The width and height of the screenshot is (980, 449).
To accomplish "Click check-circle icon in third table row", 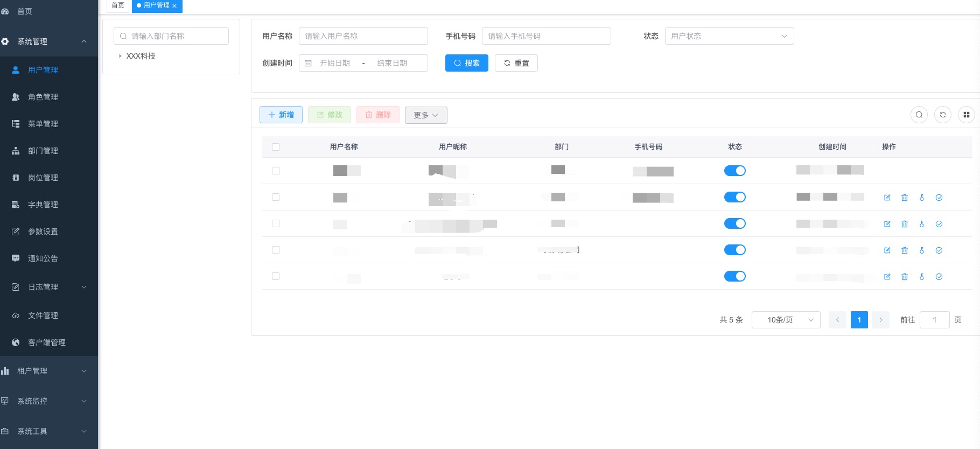I will coord(939,224).
